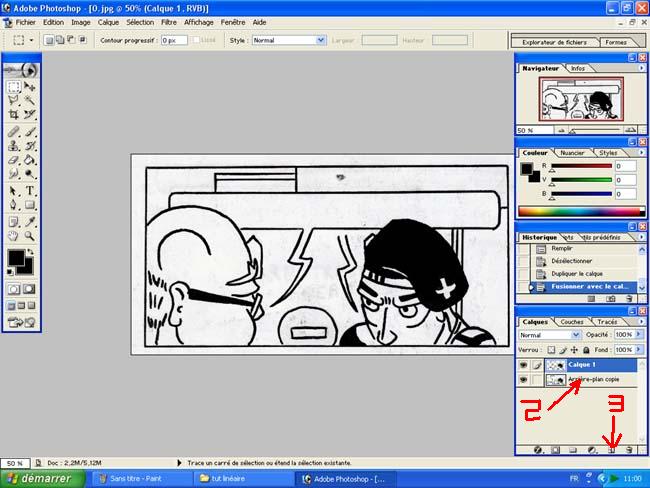Open Couleur panel flyout menu arrow
This screenshot has width=650, height=488.
pyautogui.click(x=641, y=153)
